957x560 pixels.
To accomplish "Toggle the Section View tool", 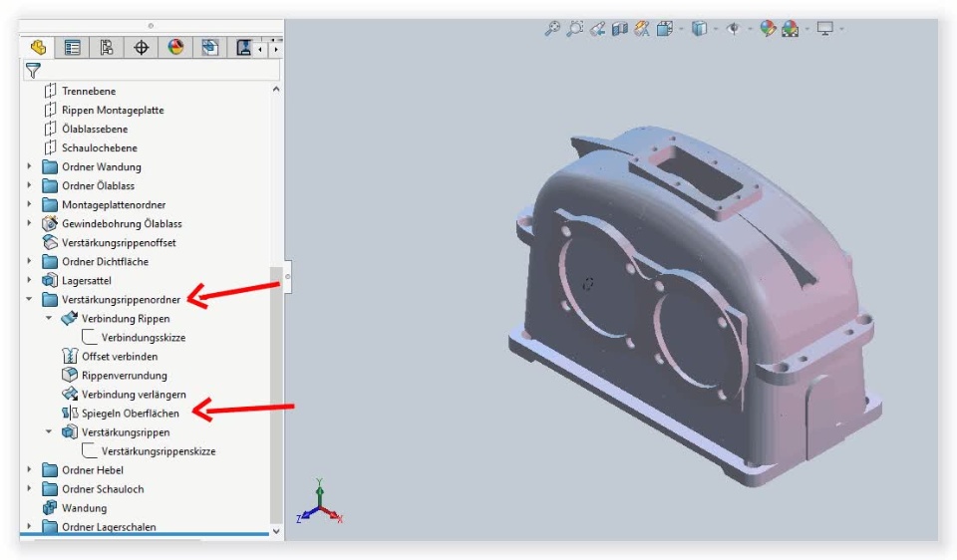I will click(619, 28).
